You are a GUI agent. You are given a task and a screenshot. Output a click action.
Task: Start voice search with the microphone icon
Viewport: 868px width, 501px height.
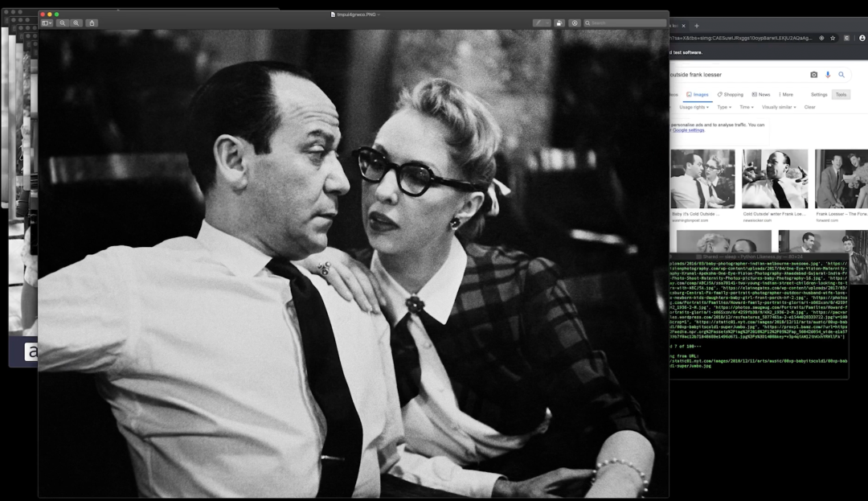click(x=828, y=75)
